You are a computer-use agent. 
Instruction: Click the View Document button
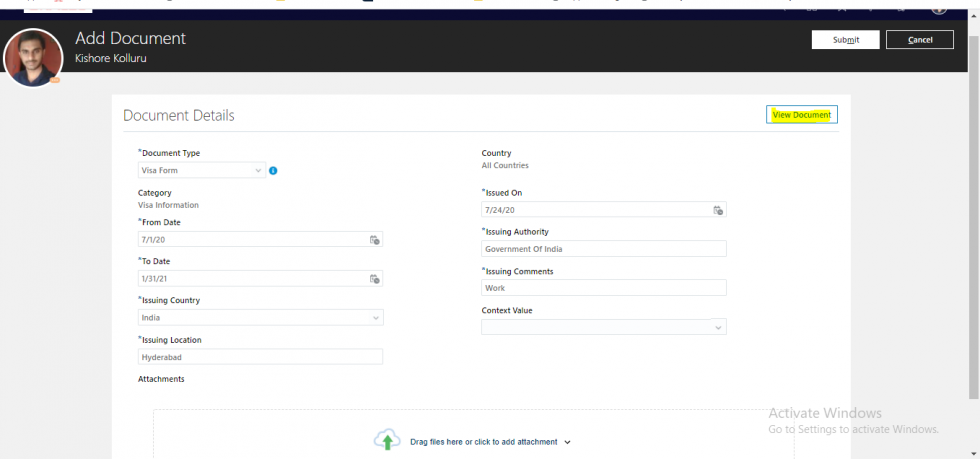[x=802, y=115]
